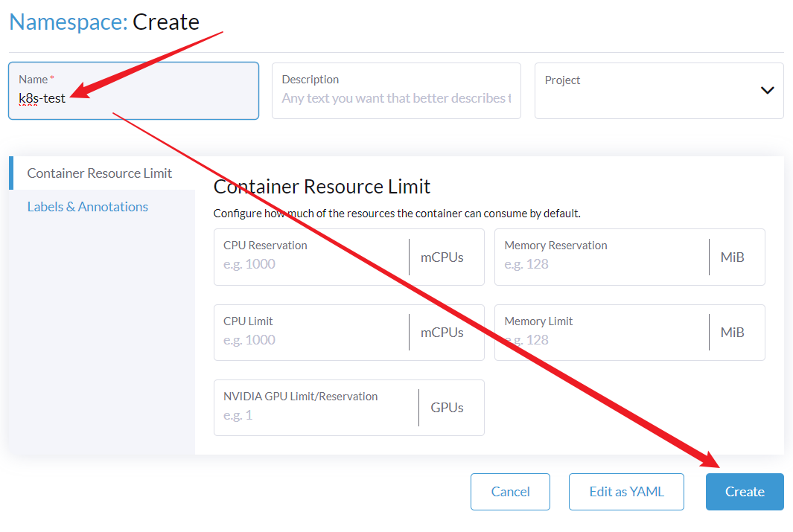The height and width of the screenshot is (532, 793).
Task: Click the GPUs unit label
Action: click(447, 408)
